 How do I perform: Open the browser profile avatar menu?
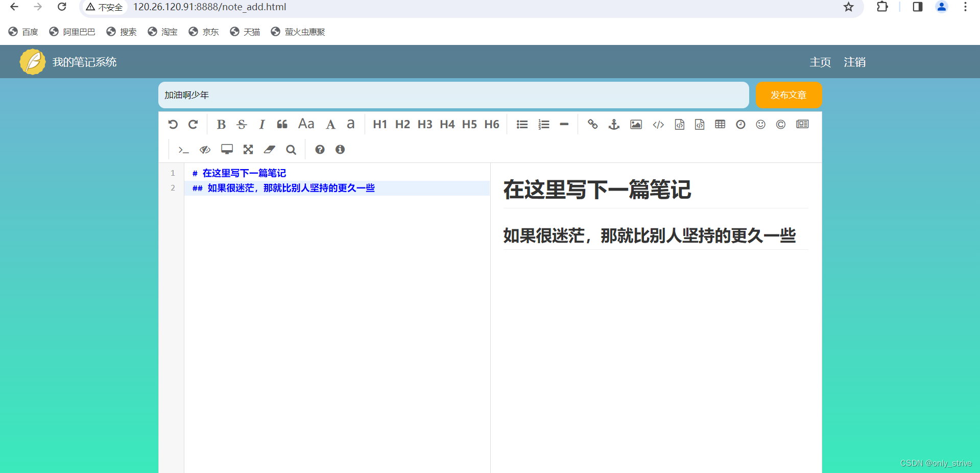942,7
